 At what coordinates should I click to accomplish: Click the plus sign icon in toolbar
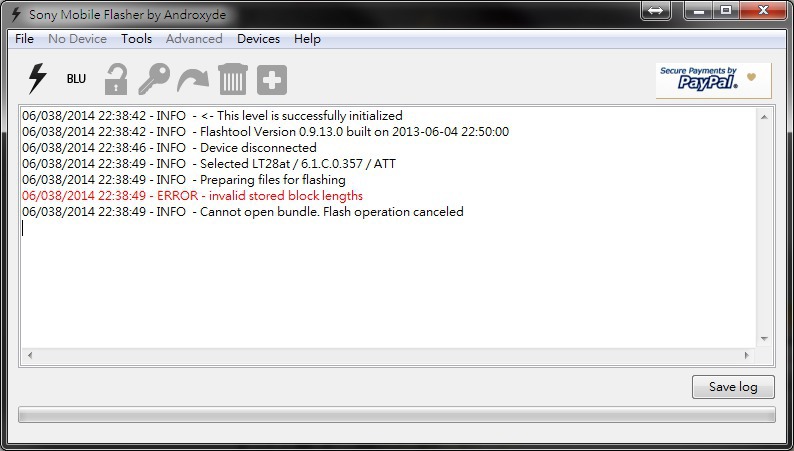[272, 79]
